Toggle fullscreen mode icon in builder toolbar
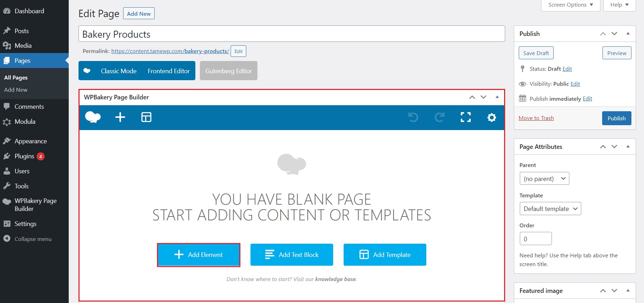 466,117
